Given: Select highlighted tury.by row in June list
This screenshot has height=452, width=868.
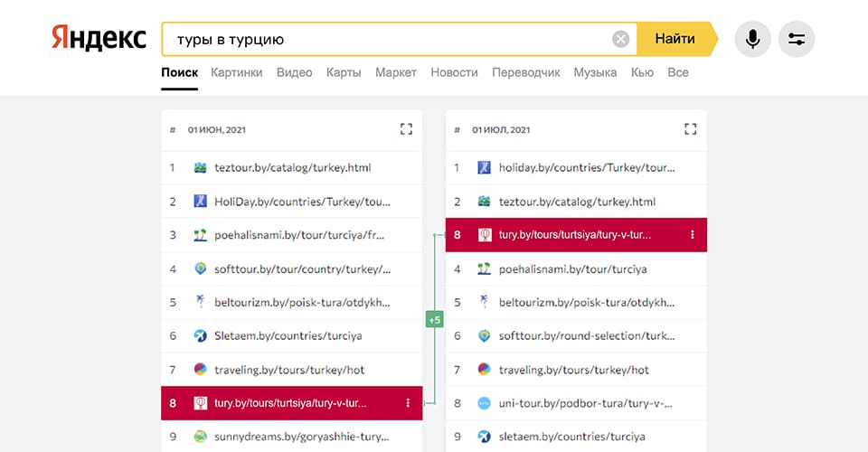Looking at the screenshot, I should [x=292, y=403].
